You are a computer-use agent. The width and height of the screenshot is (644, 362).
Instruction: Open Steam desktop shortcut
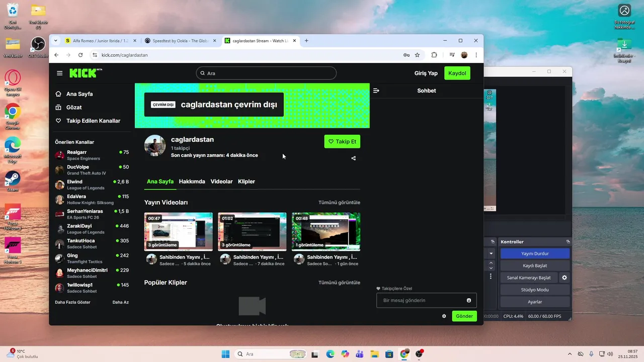pos(13,181)
